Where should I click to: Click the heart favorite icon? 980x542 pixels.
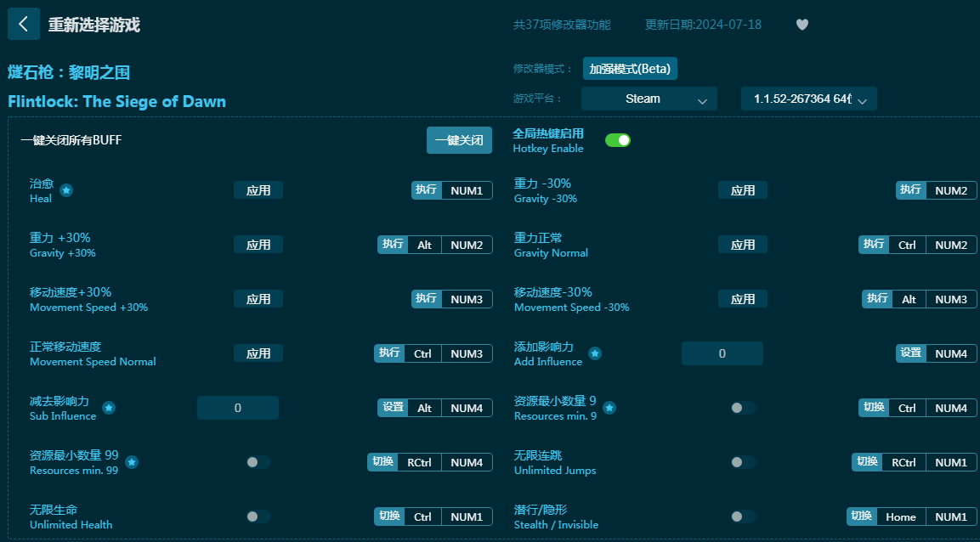802,25
